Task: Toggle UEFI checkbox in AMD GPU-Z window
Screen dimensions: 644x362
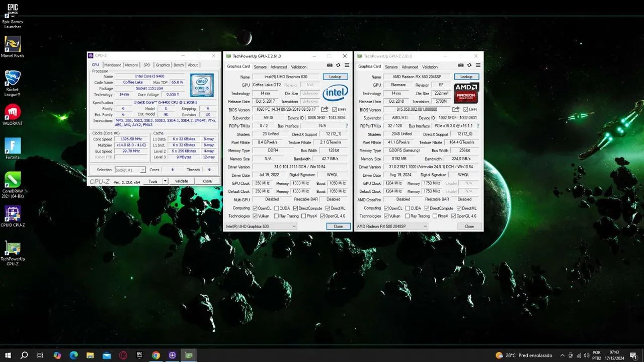Action: 466,109
